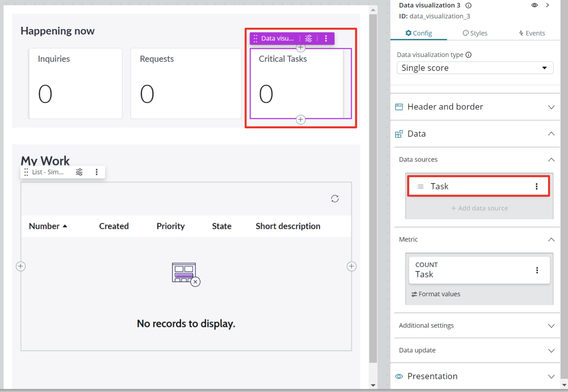The height and width of the screenshot is (392, 568).
Task: Refresh the My Work list
Action: [335, 199]
